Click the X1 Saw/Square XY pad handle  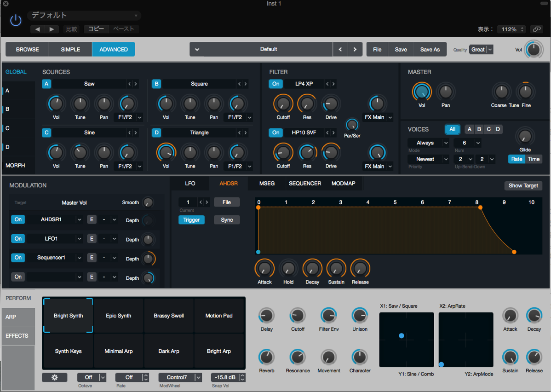[x=402, y=336]
